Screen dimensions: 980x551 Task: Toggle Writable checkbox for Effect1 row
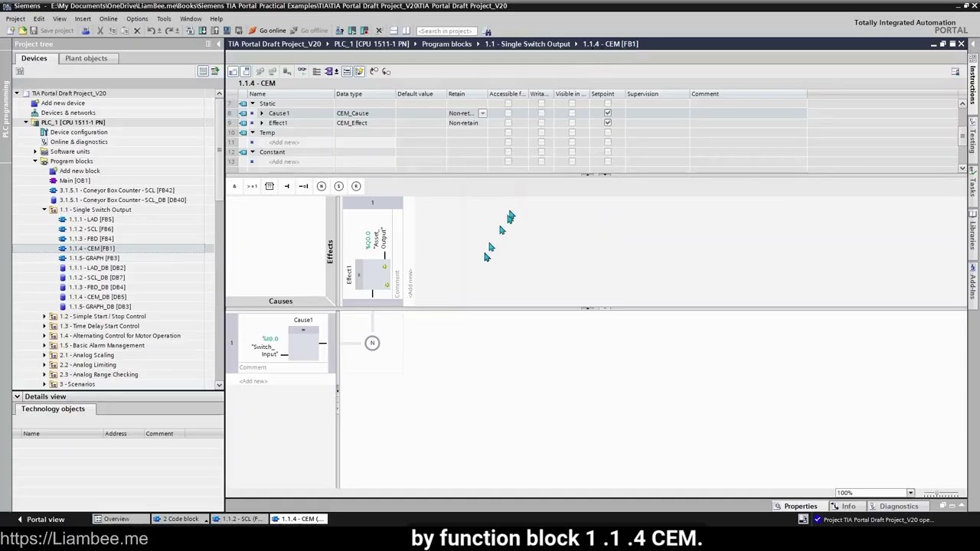(x=541, y=122)
